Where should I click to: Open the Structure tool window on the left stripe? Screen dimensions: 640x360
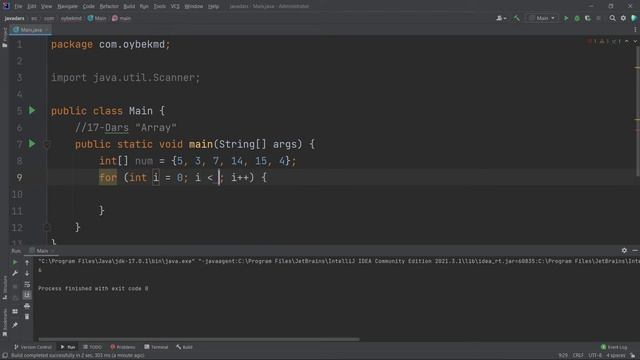click(x=4, y=288)
